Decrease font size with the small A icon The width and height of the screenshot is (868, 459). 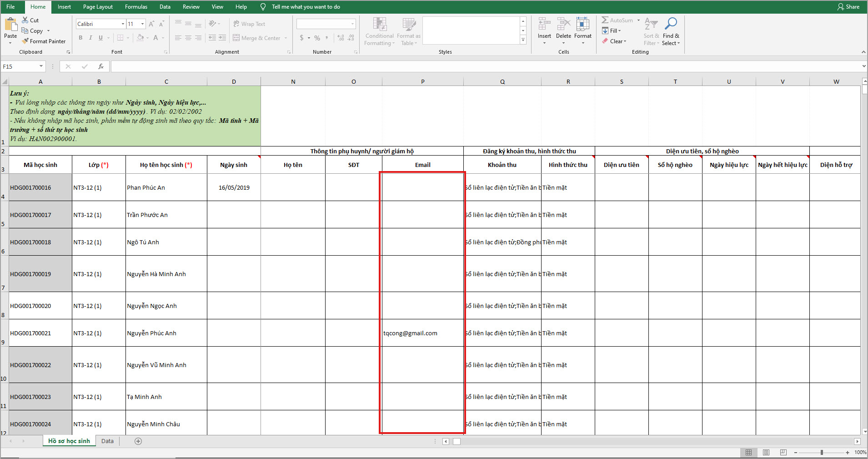click(161, 24)
